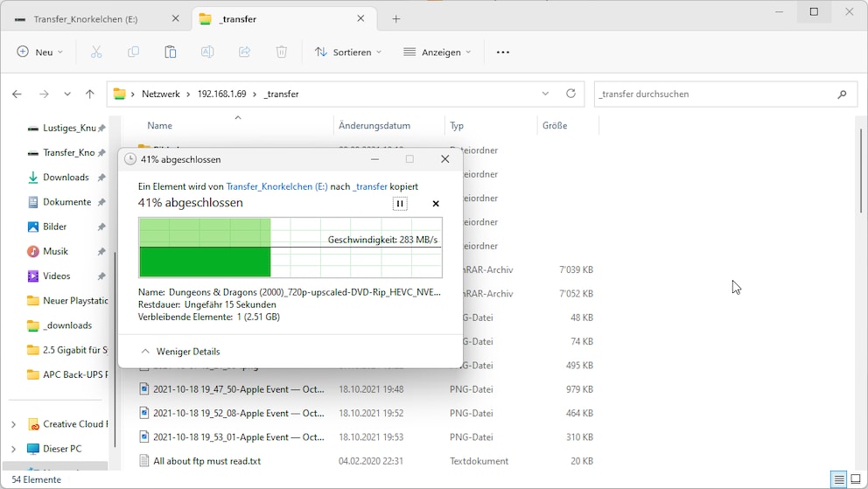Screen dimensions: 868x489
Task: Go forward with the right arrow
Action: (x=44, y=94)
